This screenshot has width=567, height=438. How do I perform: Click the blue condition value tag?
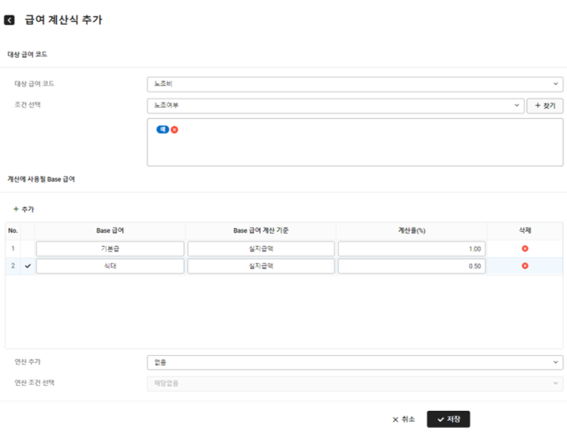[162, 129]
